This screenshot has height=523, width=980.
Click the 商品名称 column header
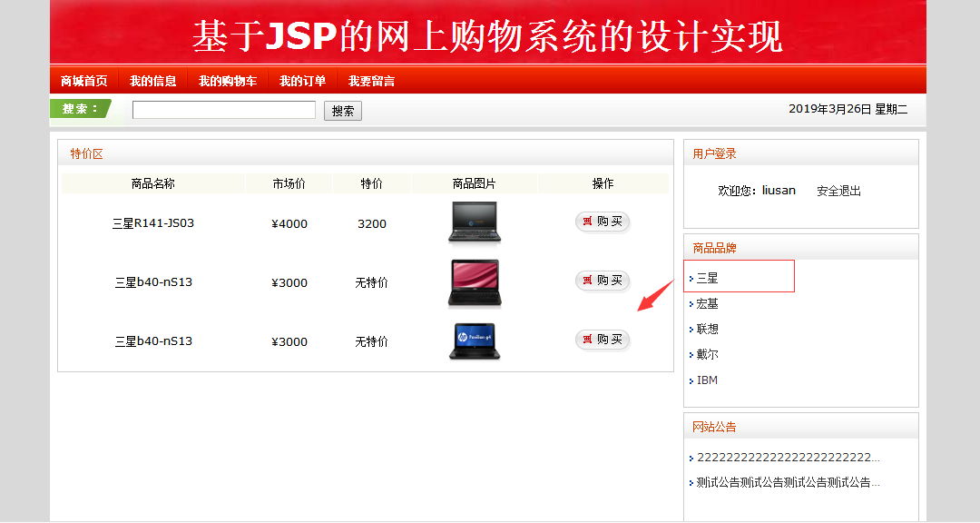pyautogui.click(x=153, y=183)
